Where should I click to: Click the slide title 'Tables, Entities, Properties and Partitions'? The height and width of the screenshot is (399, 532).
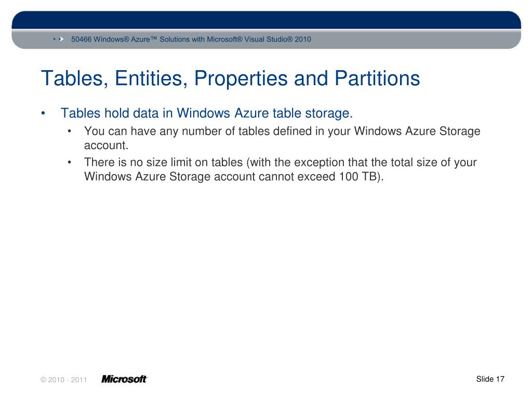(x=230, y=78)
